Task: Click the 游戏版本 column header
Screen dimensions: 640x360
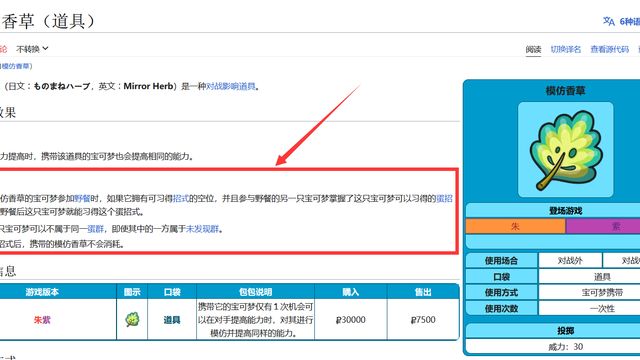Action: pyautogui.click(x=42, y=292)
